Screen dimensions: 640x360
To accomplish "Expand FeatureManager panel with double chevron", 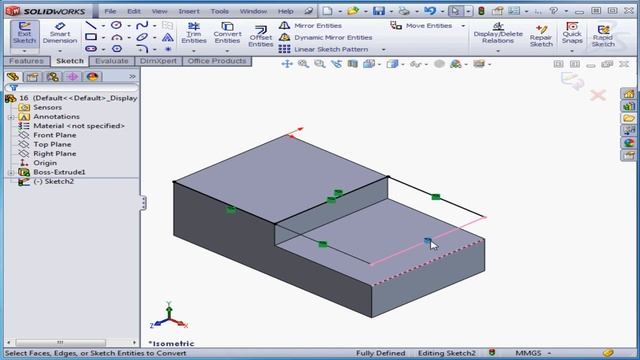I will pyautogui.click(x=132, y=77).
